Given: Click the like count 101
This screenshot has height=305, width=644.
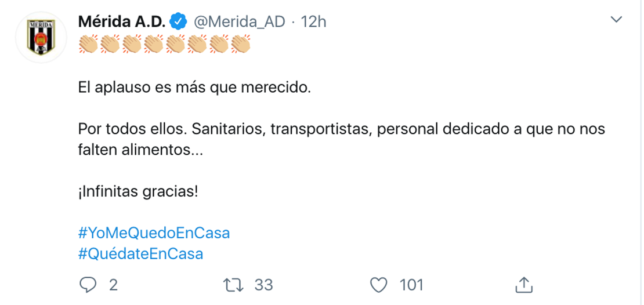Looking at the screenshot, I should pos(411,285).
